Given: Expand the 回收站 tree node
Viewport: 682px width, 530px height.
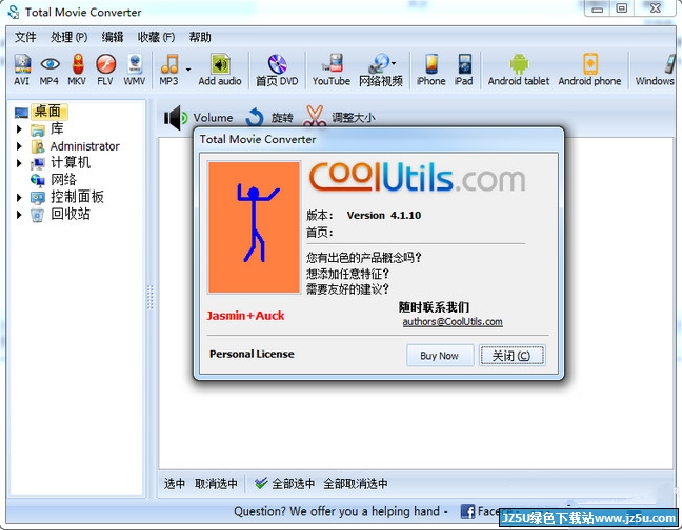Looking at the screenshot, I should pyautogui.click(x=19, y=214).
